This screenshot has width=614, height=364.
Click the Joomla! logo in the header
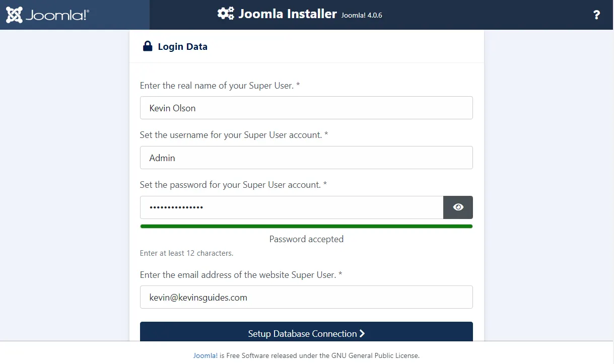(x=47, y=15)
